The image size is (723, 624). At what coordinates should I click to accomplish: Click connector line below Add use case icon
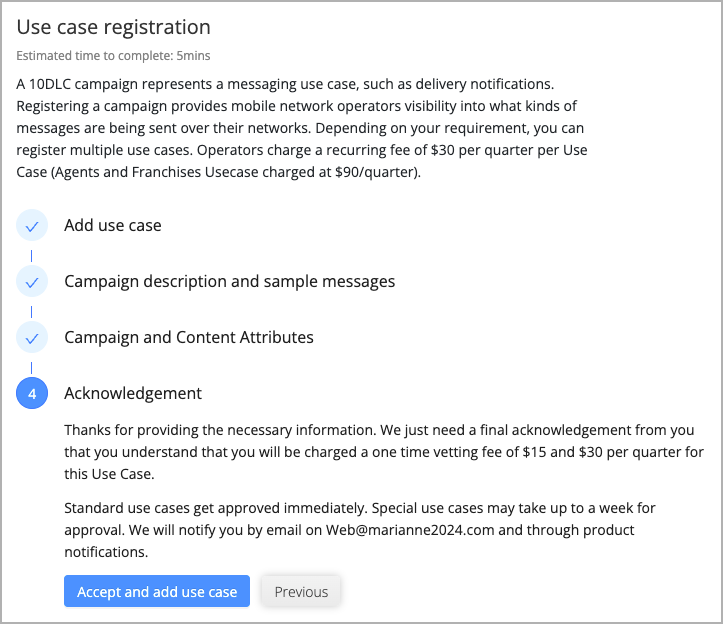[31, 256]
